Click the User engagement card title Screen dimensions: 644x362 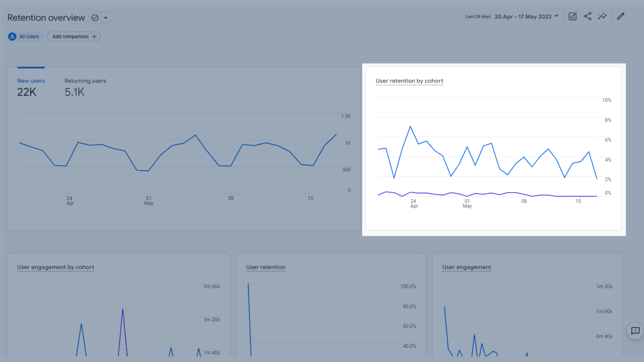(466, 267)
